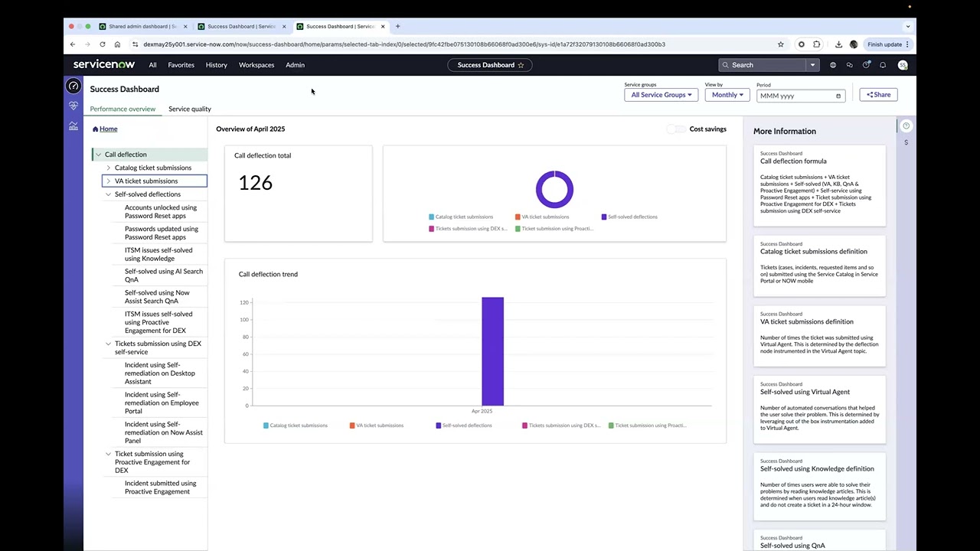Image resolution: width=980 pixels, height=551 pixels.
Task: Click the browser home icon
Action: click(116, 44)
